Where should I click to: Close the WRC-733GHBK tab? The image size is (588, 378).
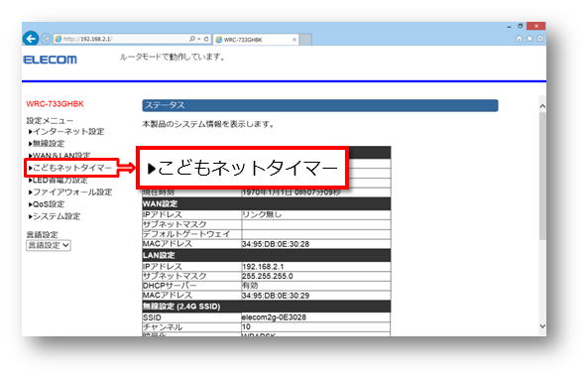[294, 40]
